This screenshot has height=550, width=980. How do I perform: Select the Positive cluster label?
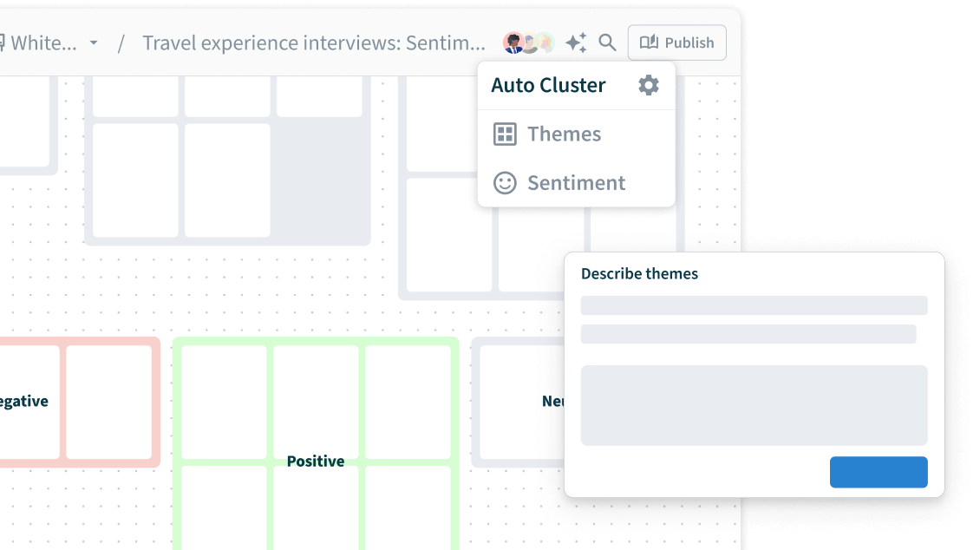316,462
